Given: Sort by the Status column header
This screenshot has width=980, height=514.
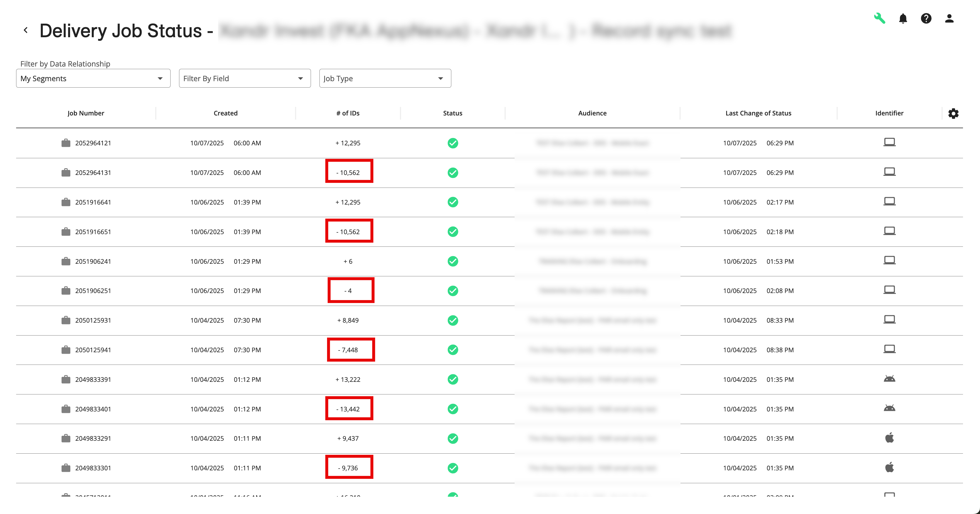Looking at the screenshot, I should 452,113.
